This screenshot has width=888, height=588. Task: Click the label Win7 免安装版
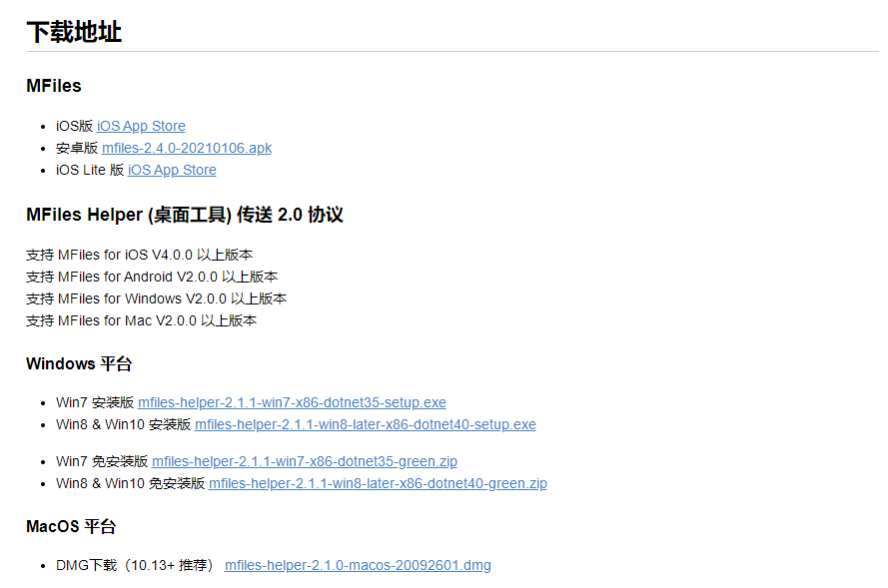(102, 461)
